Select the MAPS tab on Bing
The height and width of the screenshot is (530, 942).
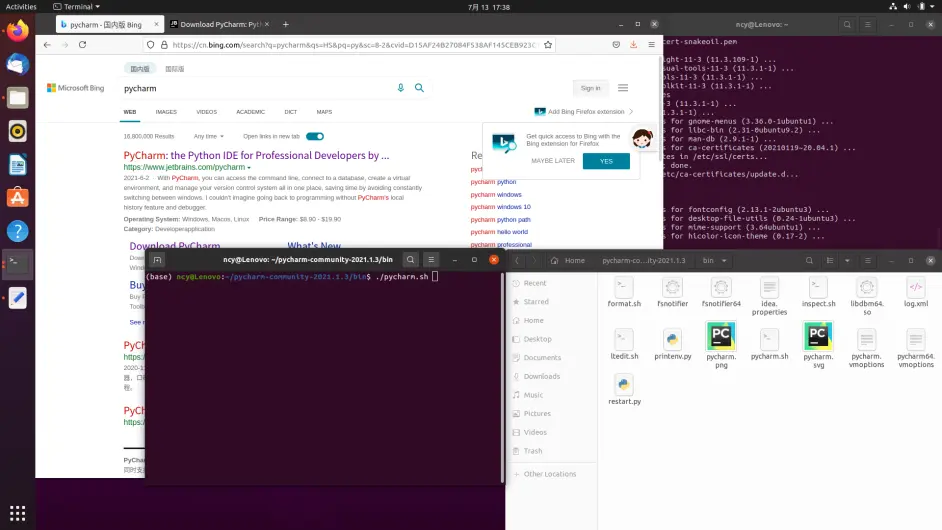(x=324, y=112)
